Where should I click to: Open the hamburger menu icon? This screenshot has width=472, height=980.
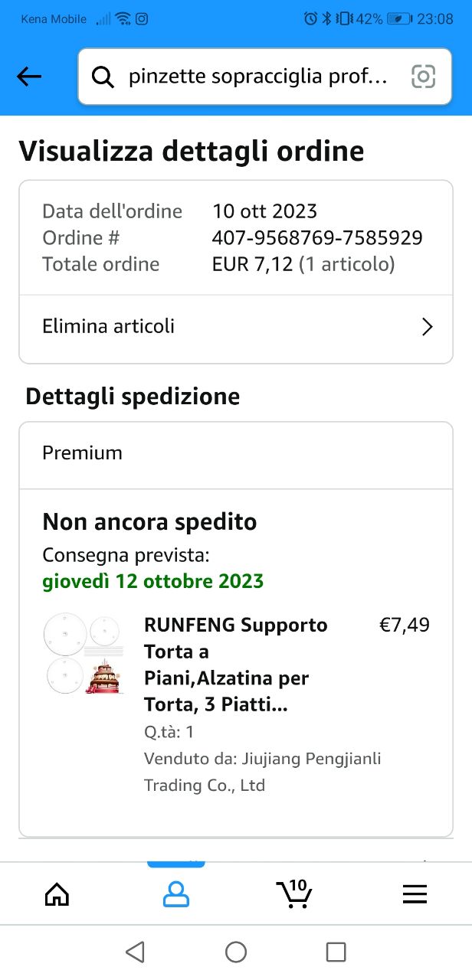[415, 893]
